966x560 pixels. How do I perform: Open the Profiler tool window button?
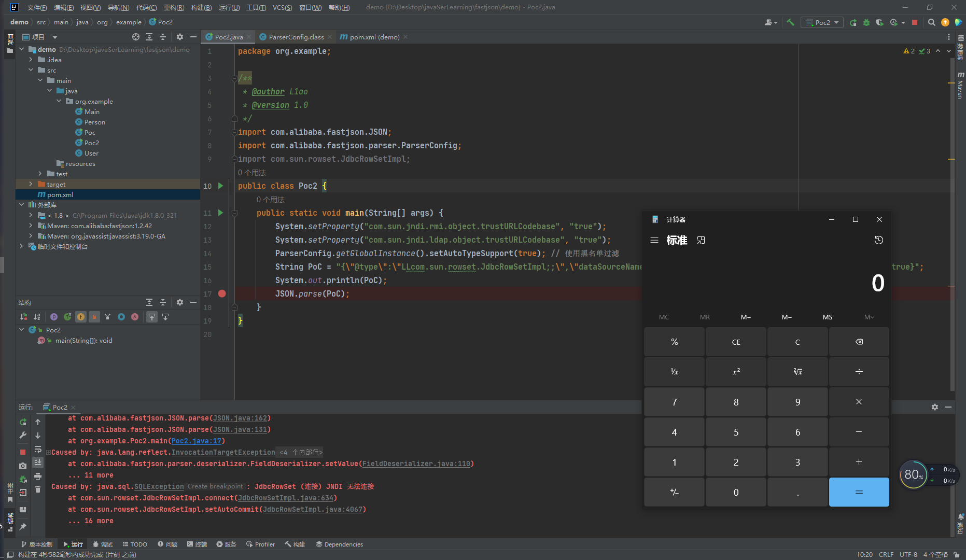click(x=260, y=544)
